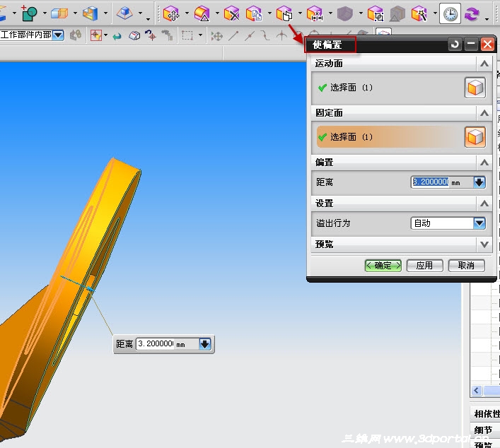Click the crosshair with undo arrow icon

pyautogui.click(x=151, y=35)
